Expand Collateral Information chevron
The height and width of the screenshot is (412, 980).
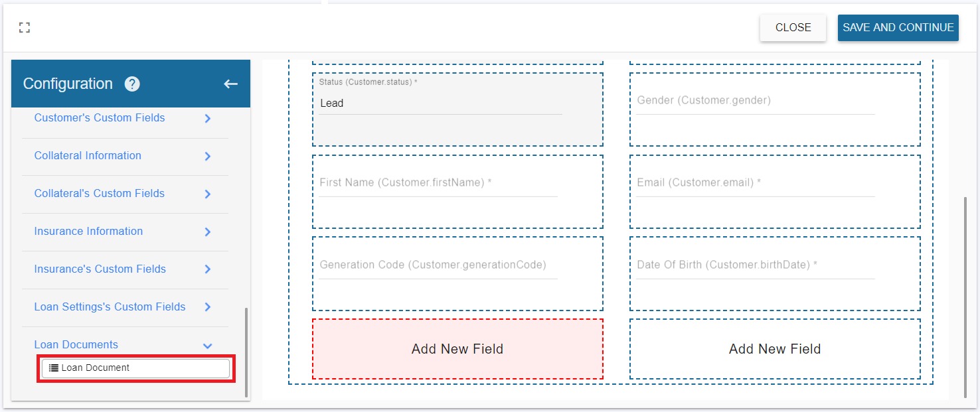pyautogui.click(x=207, y=157)
